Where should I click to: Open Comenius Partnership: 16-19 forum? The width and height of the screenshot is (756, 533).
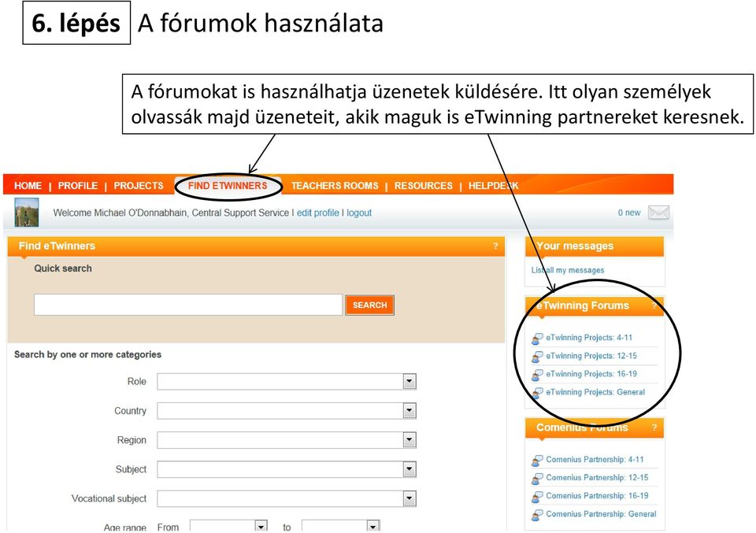click(x=597, y=496)
